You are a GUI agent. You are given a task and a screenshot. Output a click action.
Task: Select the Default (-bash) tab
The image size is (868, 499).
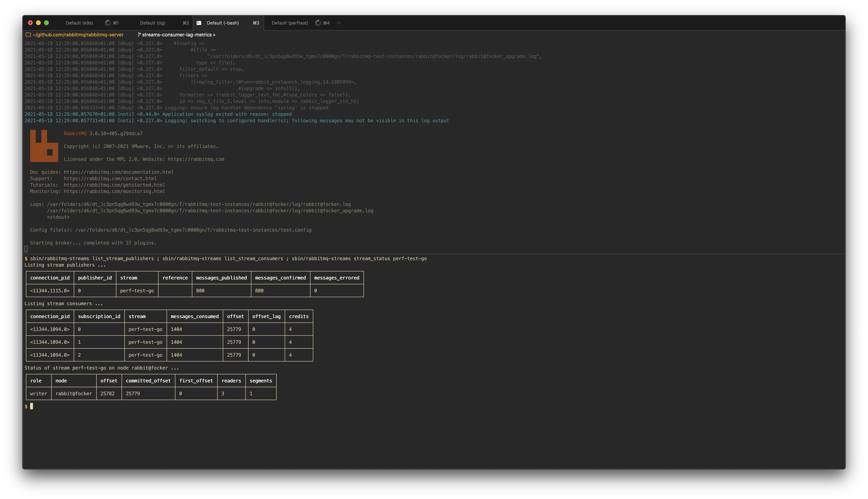coord(223,23)
